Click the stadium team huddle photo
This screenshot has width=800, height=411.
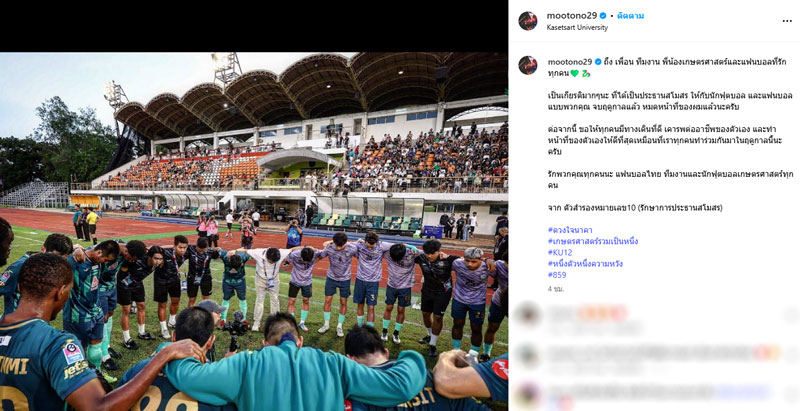click(254, 232)
